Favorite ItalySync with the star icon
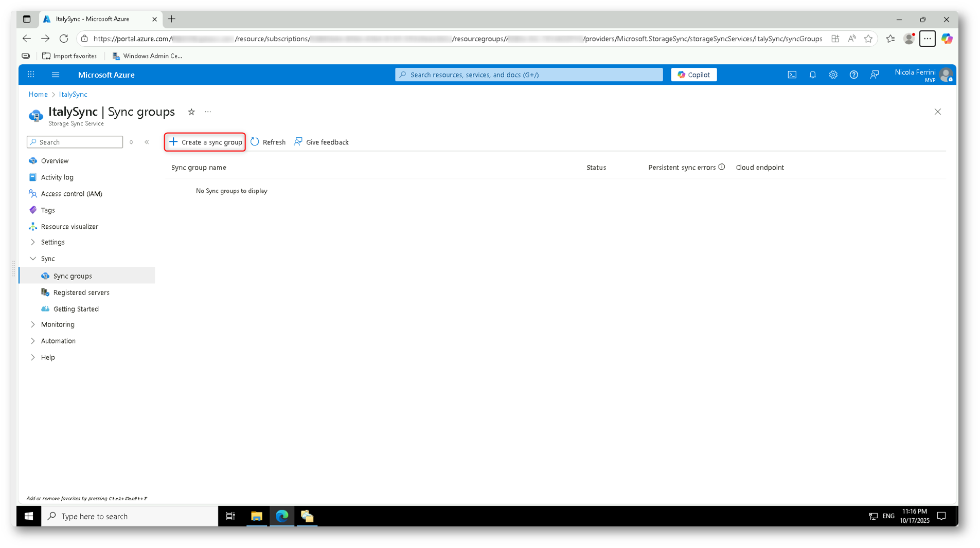The height and width of the screenshot is (548, 980). point(191,112)
